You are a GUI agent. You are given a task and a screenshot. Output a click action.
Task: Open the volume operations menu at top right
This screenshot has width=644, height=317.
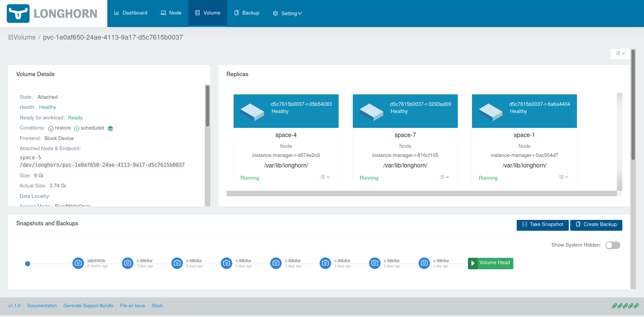click(x=620, y=54)
